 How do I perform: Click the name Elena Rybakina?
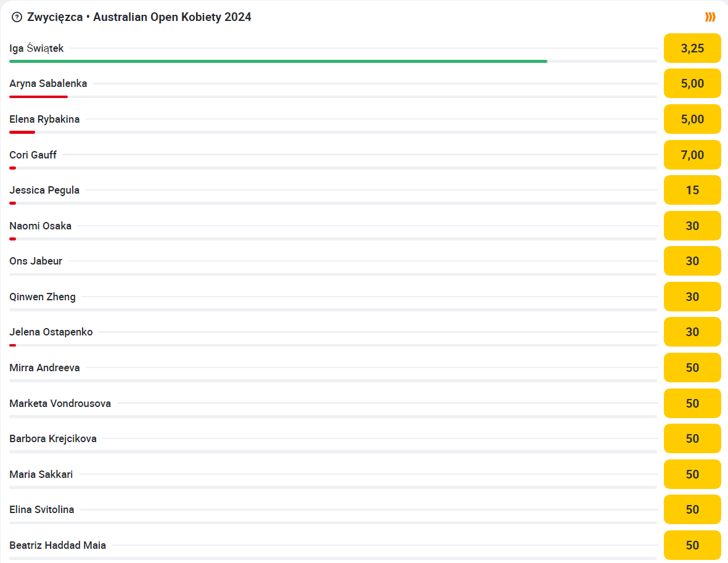[44, 120]
